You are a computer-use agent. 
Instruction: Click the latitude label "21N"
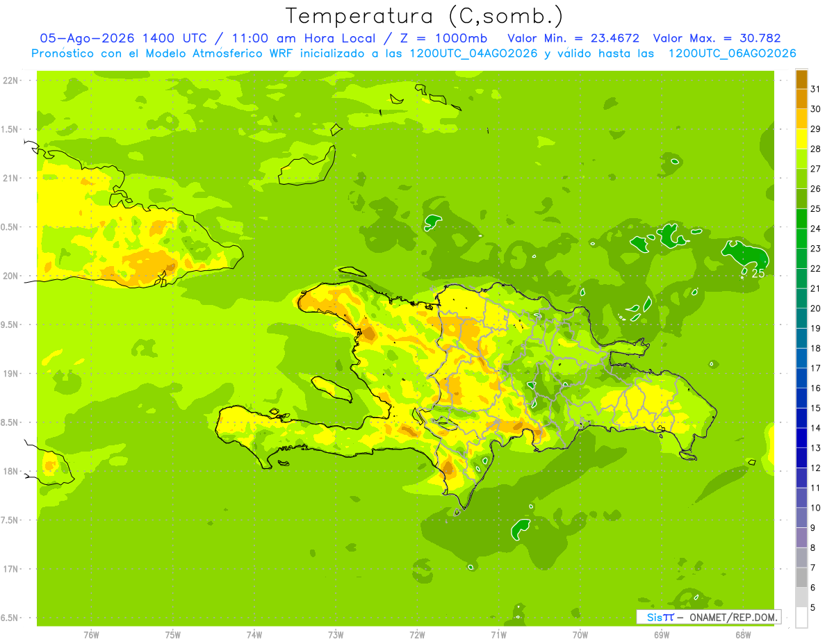tap(12, 178)
